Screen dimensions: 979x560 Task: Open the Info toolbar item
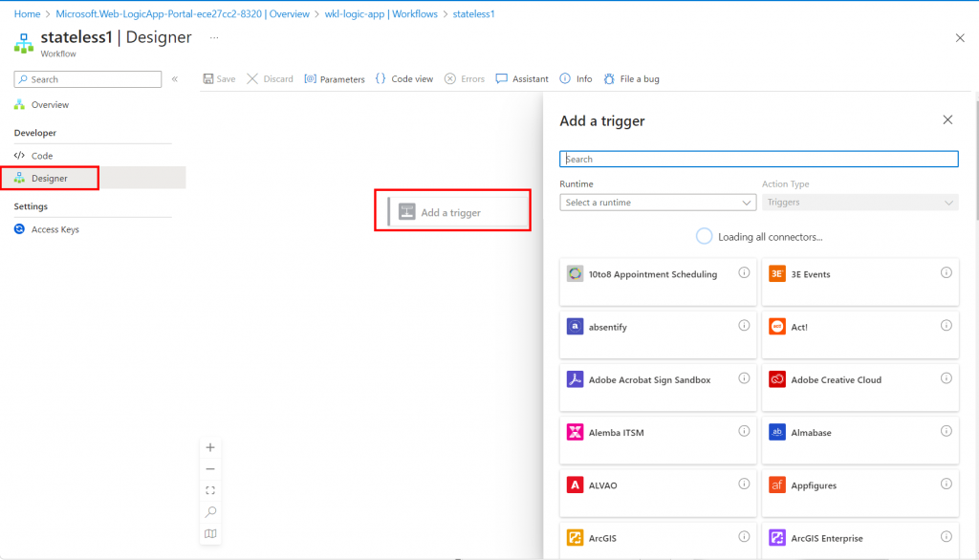pos(576,78)
